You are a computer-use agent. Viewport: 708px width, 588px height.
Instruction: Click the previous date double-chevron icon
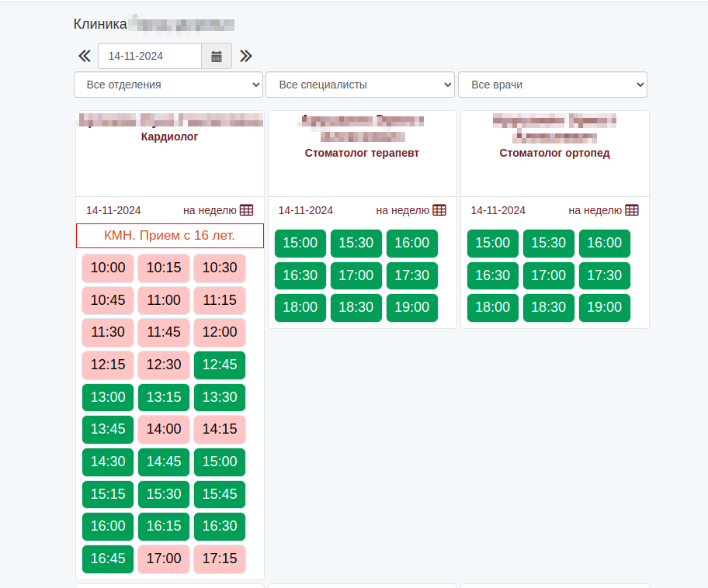coord(84,56)
